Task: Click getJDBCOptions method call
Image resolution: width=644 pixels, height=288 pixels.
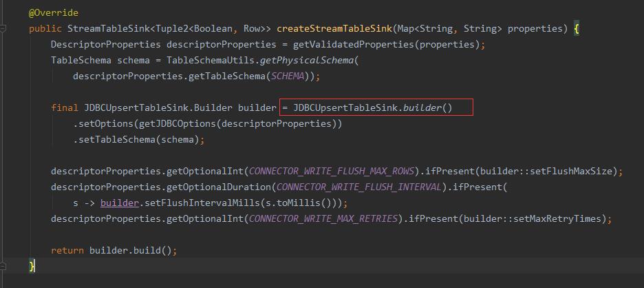Action: click(177, 124)
